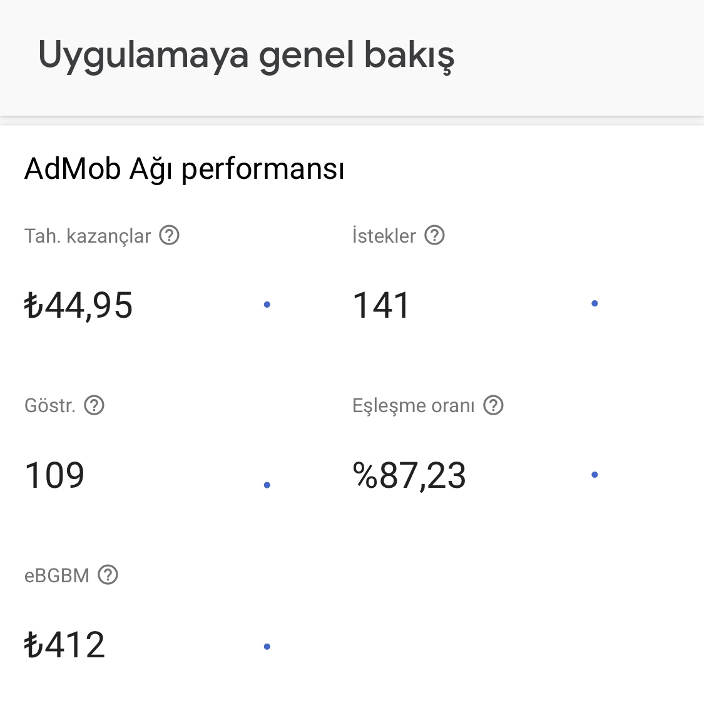Open help icon beside Eşleşme oranı
The height and width of the screenshot is (728, 704).
tap(494, 405)
